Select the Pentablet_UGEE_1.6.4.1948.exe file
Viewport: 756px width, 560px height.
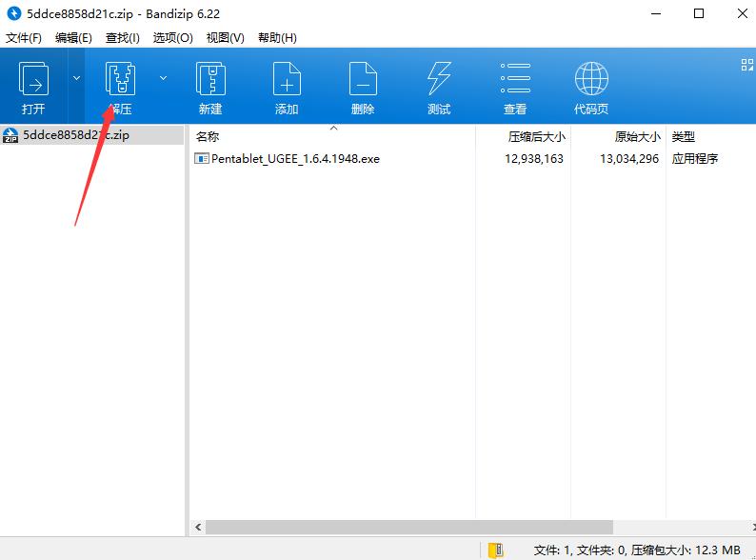295,159
